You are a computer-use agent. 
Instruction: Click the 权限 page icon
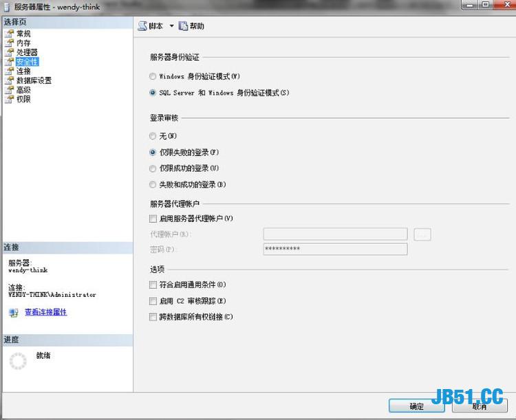[10, 99]
